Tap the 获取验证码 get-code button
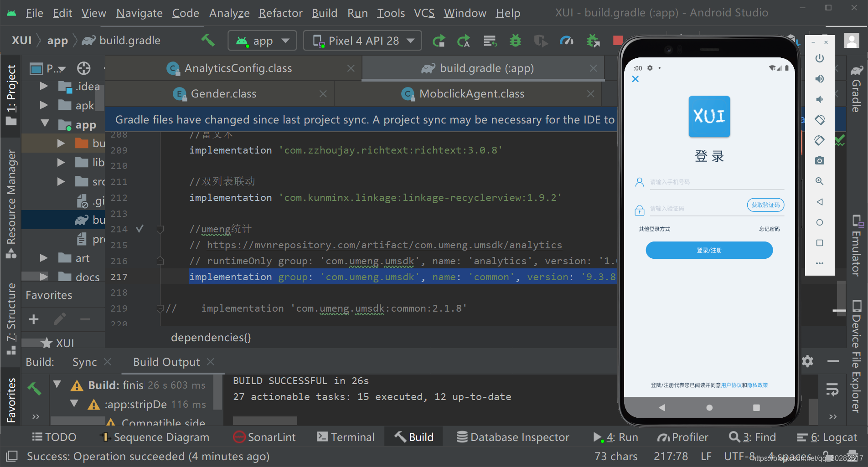 coord(765,205)
